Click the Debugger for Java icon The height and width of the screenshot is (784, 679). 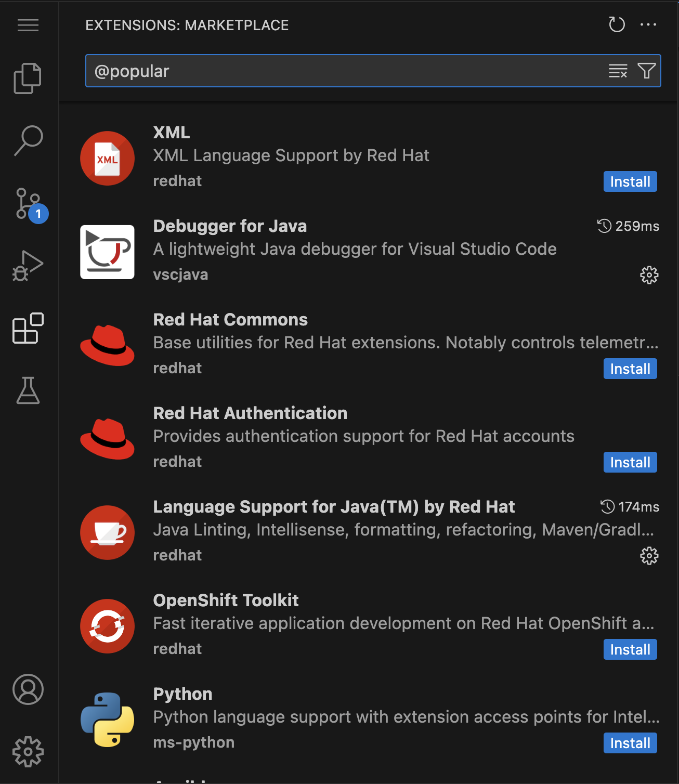pyautogui.click(x=107, y=252)
